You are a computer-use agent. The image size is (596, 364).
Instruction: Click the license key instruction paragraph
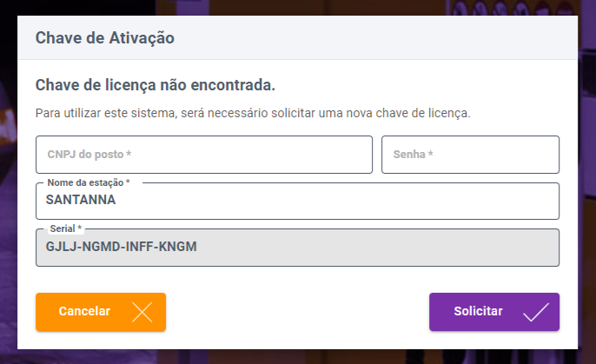[x=252, y=114]
